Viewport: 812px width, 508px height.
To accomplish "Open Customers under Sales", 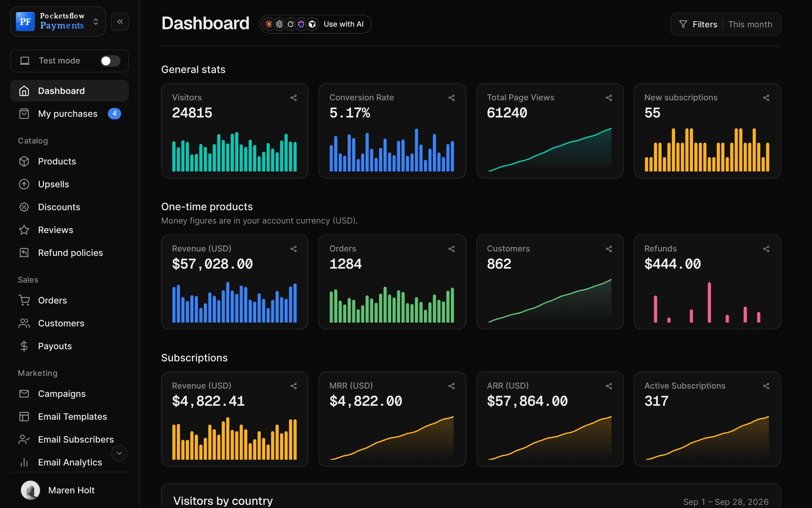I will coord(69,323).
